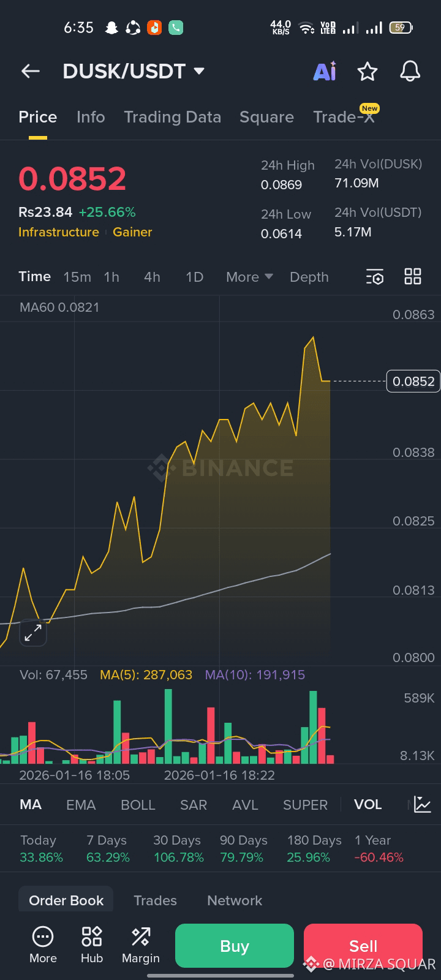
Task: Open the chart layout grid icon
Action: pyautogui.click(x=413, y=276)
